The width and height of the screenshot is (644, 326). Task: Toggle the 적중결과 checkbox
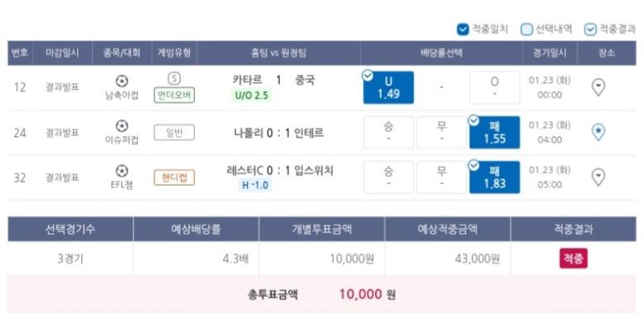590,30
